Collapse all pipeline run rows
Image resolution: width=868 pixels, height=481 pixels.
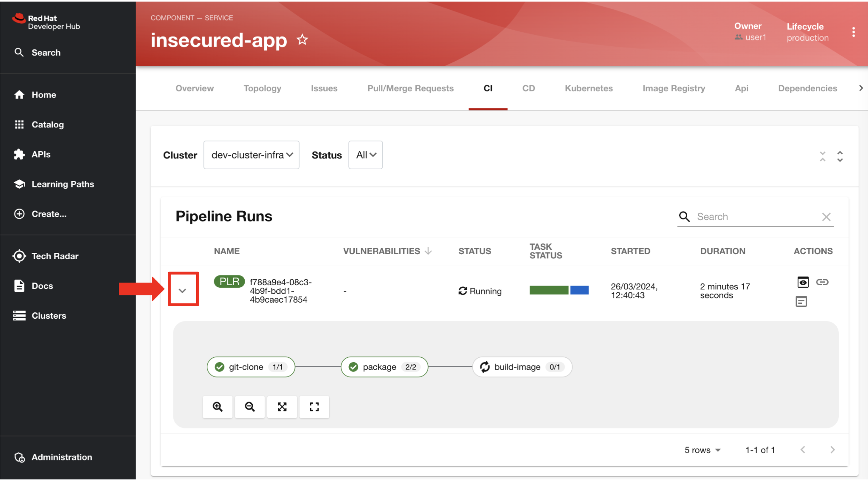tap(822, 156)
